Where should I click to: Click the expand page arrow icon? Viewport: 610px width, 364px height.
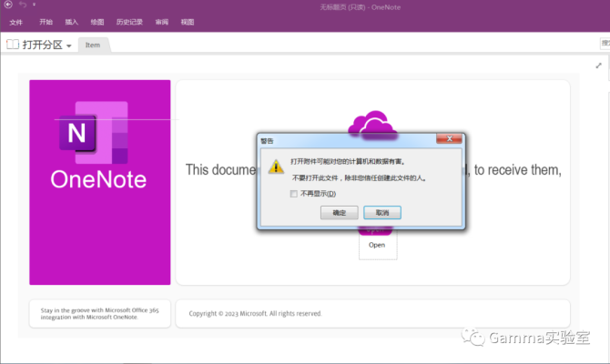pyautogui.click(x=598, y=66)
